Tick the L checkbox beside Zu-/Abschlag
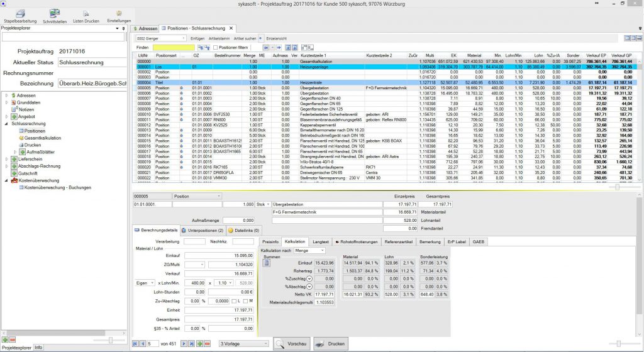Image resolution: width=644 pixels, height=352 pixels. click(x=233, y=302)
